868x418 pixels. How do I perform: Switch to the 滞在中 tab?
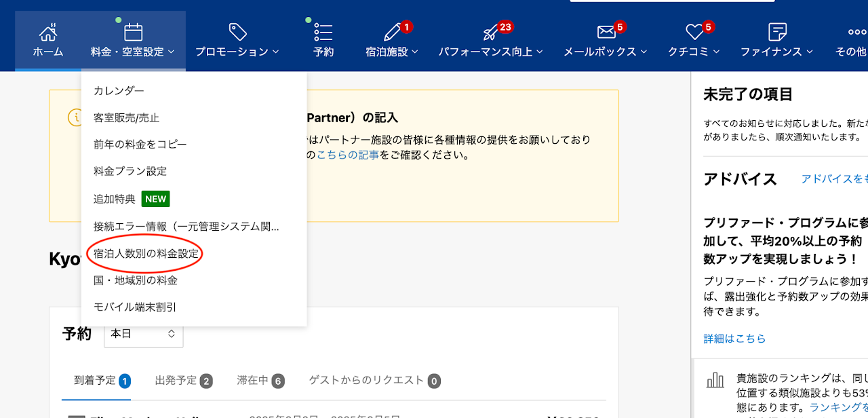click(x=260, y=381)
